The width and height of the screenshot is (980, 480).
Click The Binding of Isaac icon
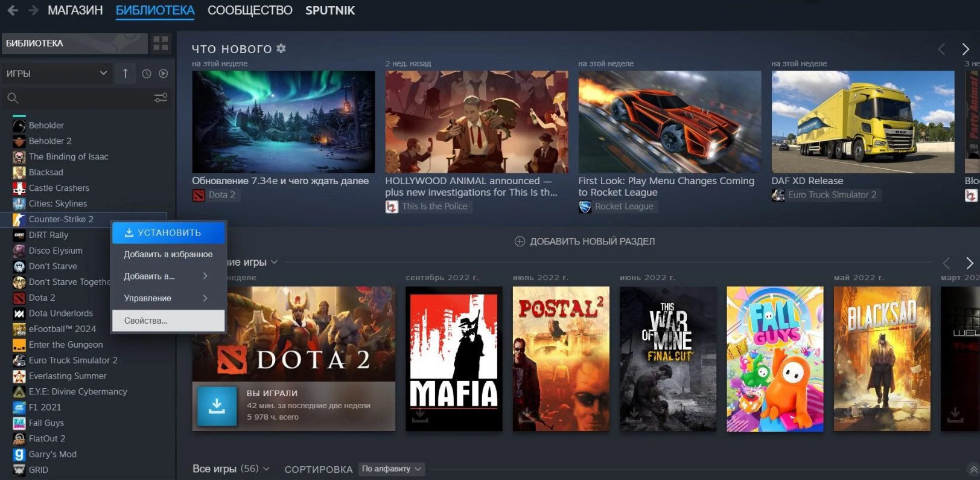point(19,156)
